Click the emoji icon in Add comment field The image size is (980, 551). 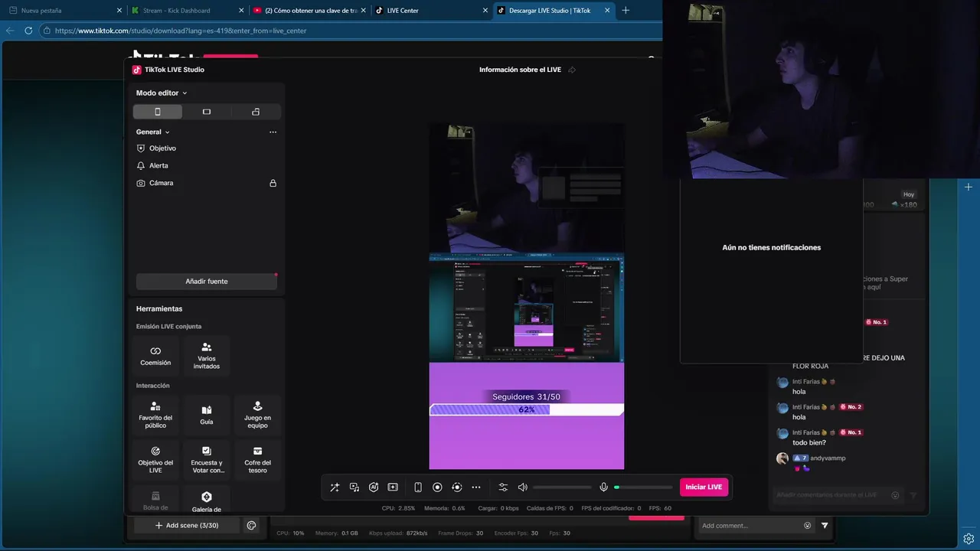(x=807, y=526)
